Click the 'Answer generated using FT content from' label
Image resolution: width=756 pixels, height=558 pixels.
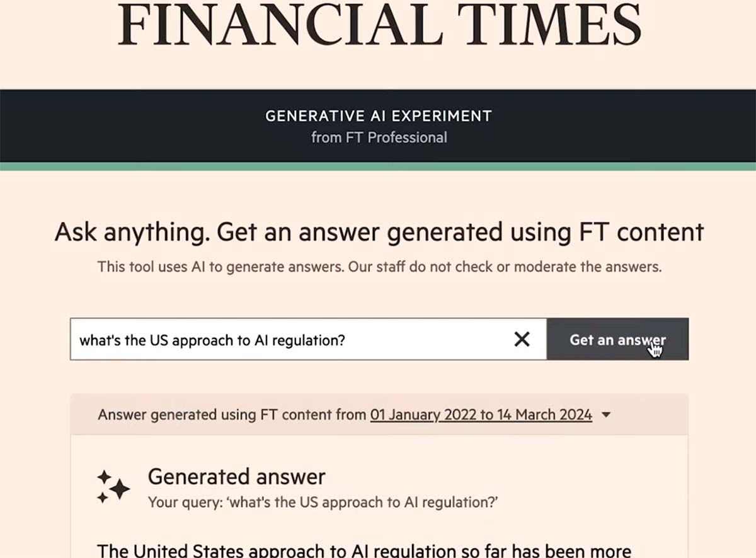232,415
